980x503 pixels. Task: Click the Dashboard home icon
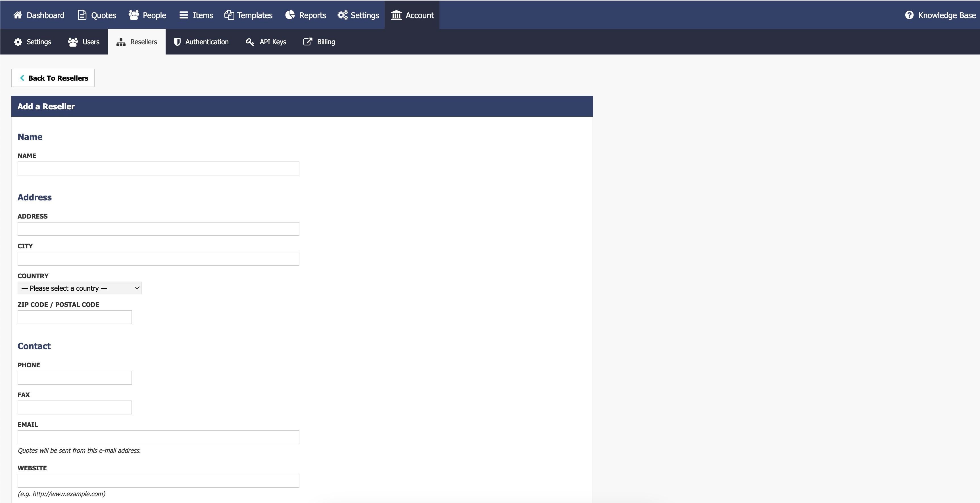18,15
